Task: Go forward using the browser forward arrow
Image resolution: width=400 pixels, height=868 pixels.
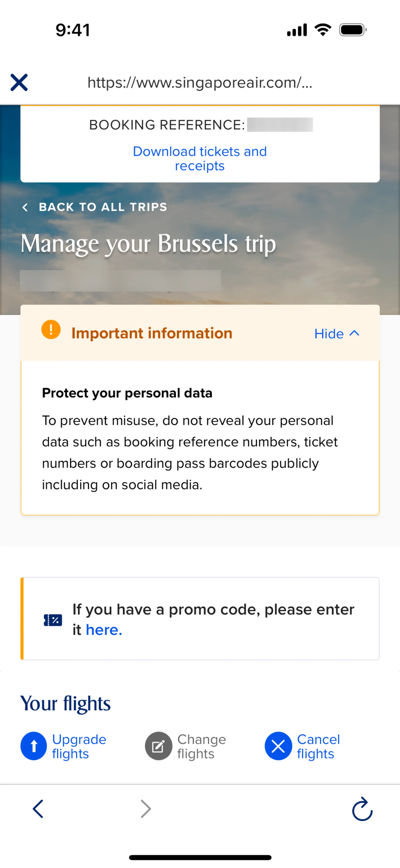Action: pos(145,809)
